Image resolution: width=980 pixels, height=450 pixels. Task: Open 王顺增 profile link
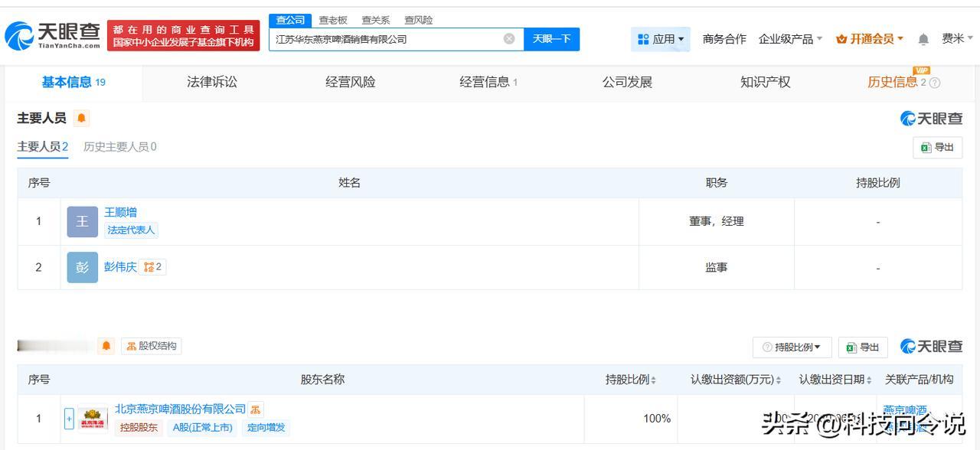pos(121,213)
